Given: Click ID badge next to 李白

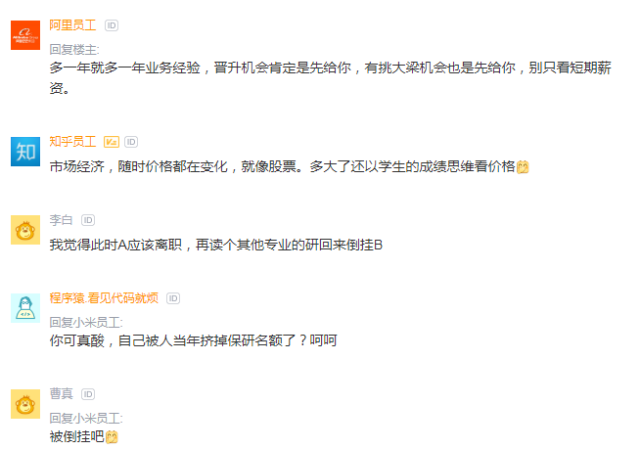Looking at the screenshot, I should pos(88,221).
